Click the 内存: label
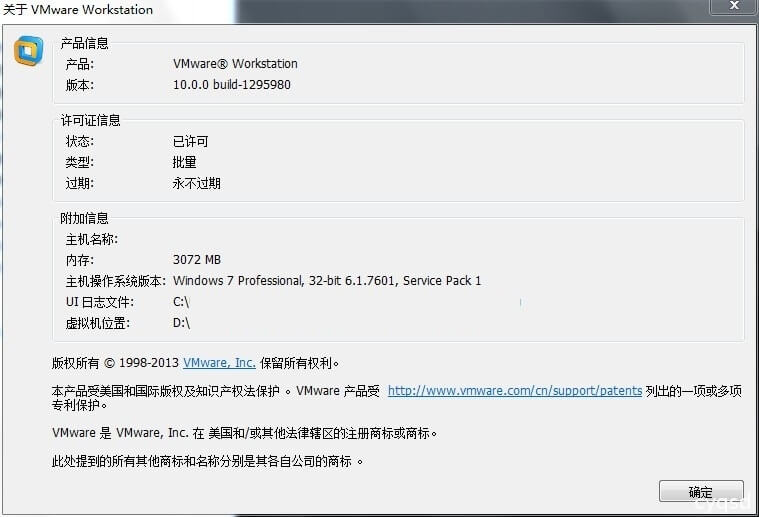The image size is (759, 517). [x=80, y=260]
